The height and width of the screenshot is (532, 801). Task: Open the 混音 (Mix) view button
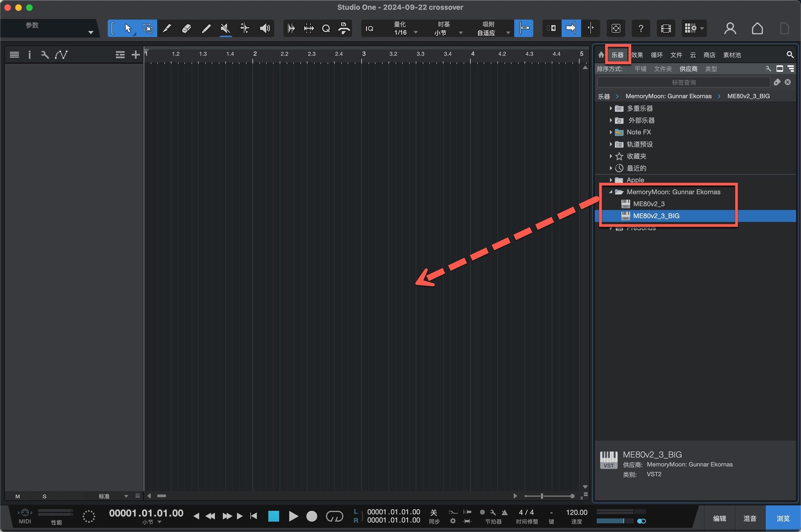click(750, 518)
